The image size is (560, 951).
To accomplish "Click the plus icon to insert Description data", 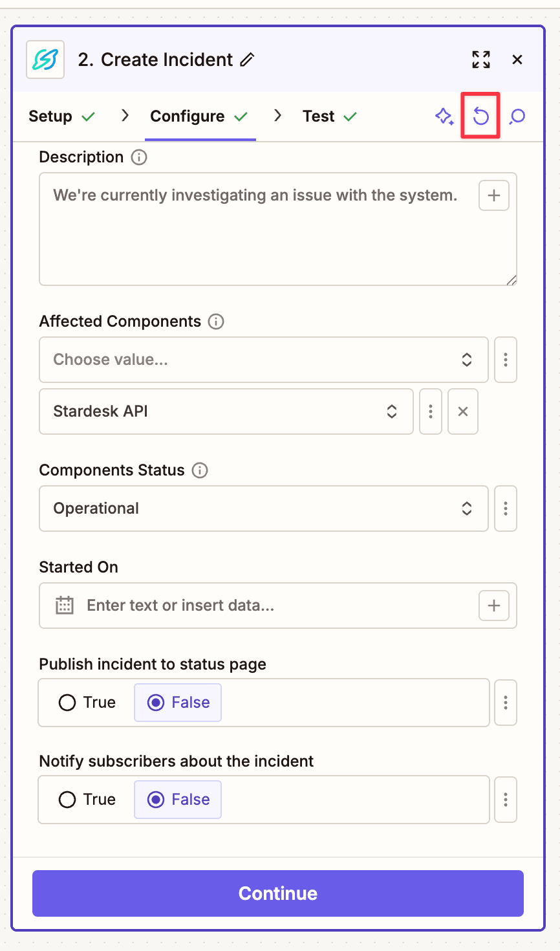I will [x=493, y=195].
